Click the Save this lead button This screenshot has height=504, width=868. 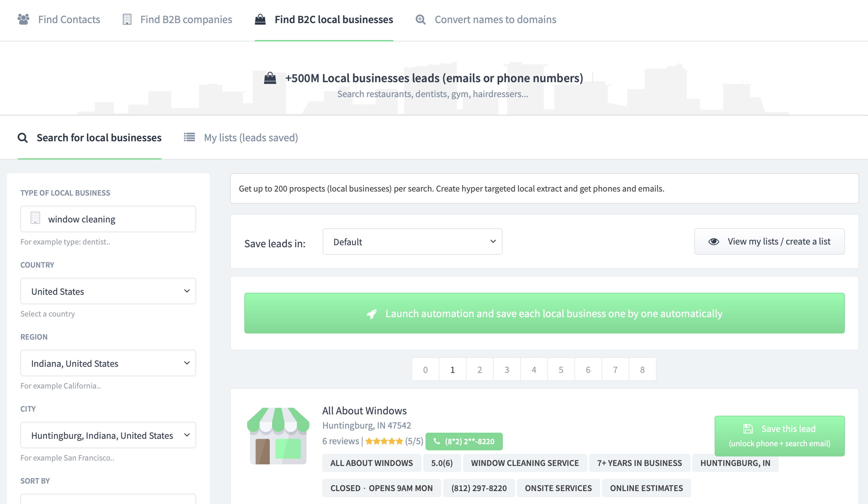[779, 436]
